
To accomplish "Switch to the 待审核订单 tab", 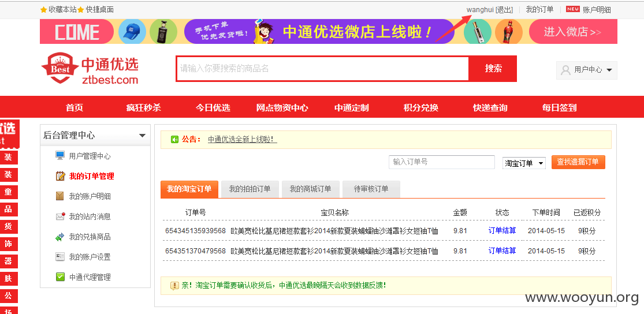I will 371,189.
